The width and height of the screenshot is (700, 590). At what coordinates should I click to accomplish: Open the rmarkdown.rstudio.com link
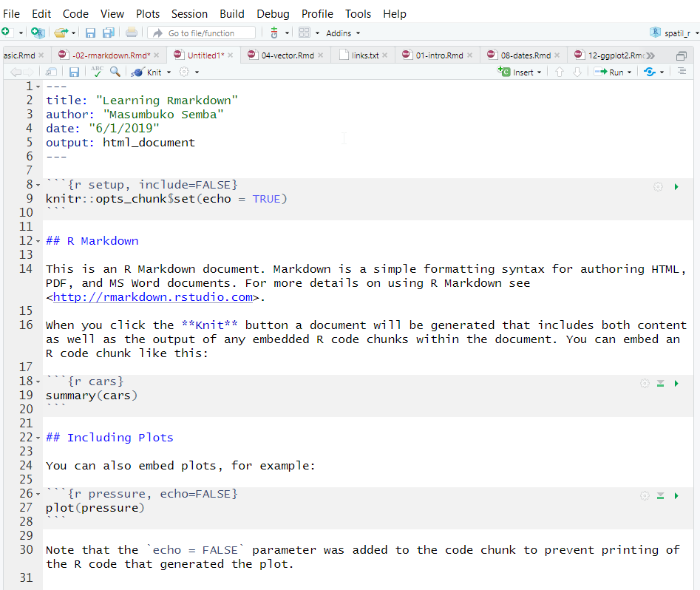coord(153,297)
